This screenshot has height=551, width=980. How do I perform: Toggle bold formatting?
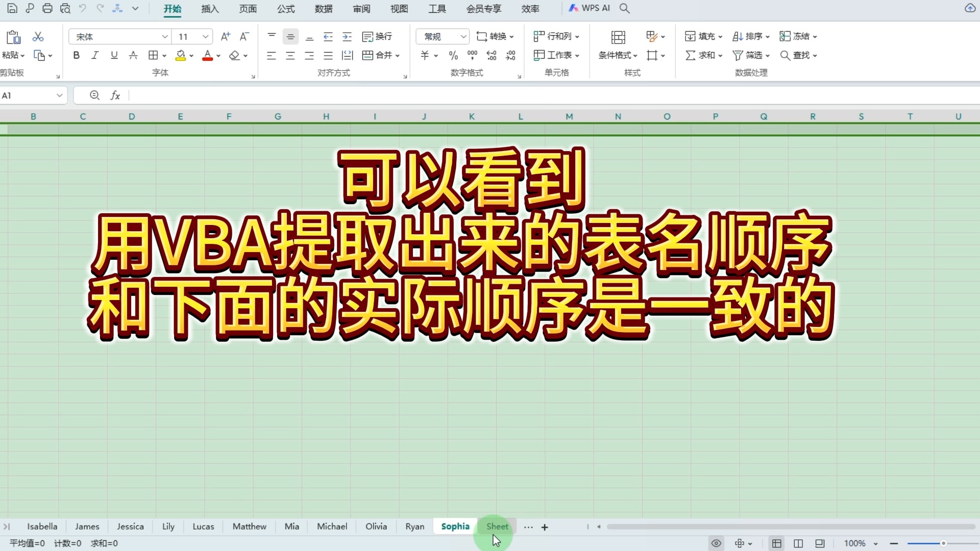coord(77,55)
